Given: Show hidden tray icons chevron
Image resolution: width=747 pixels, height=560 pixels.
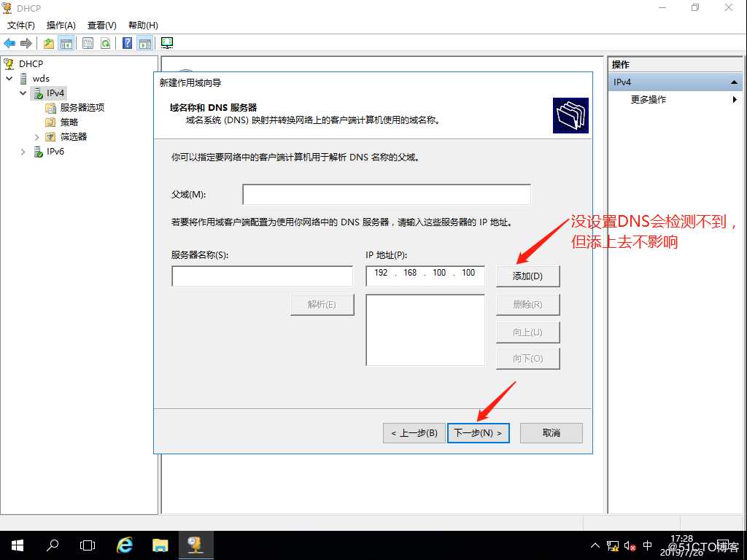Looking at the screenshot, I should coord(595,545).
